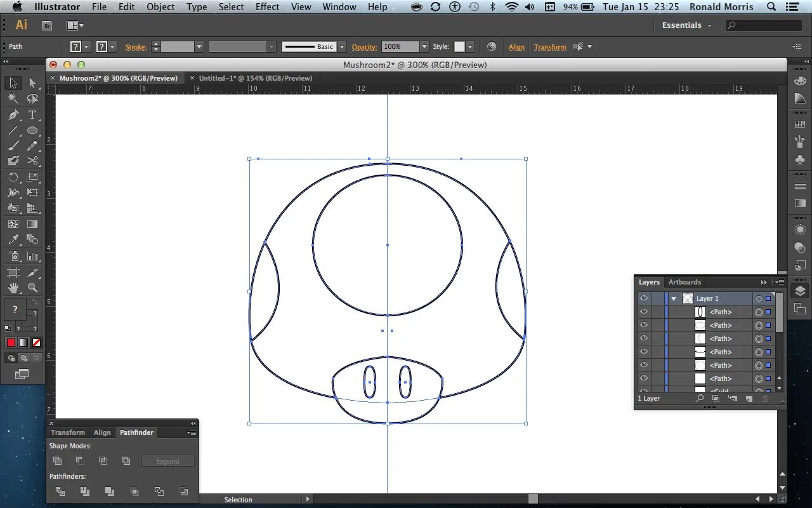
Task: Open the Arrange Documents dropdown
Action: tap(75, 25)
